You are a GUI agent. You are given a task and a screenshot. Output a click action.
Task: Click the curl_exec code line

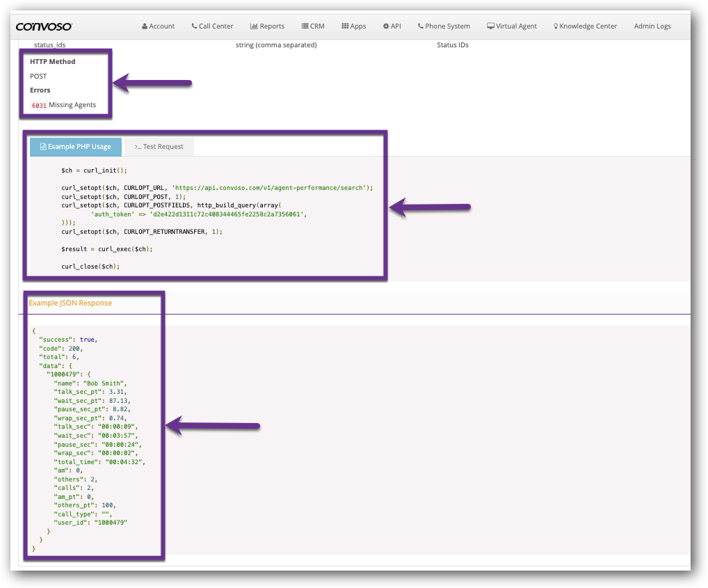pyautogui.click(x=107, y=249)
